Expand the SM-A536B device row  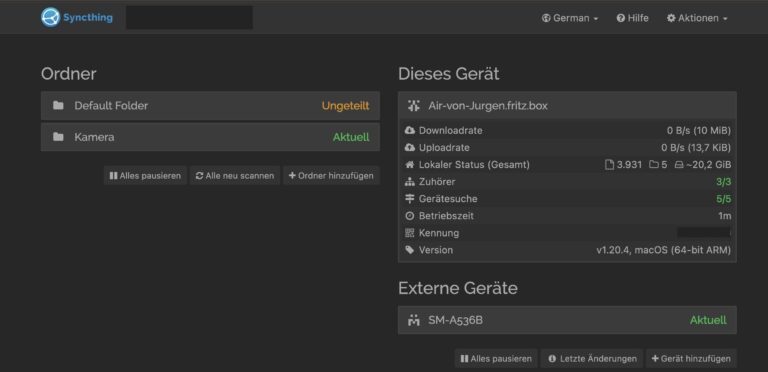pos(567,320)
